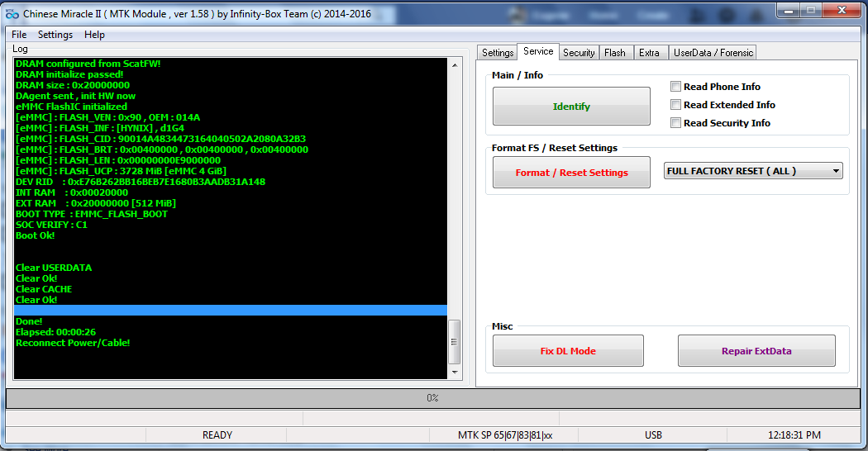The height and width of the screenshot is (451, 868).
Task: Click 'EXT RAM' 512 MiB log line
Action: (96, 203)
